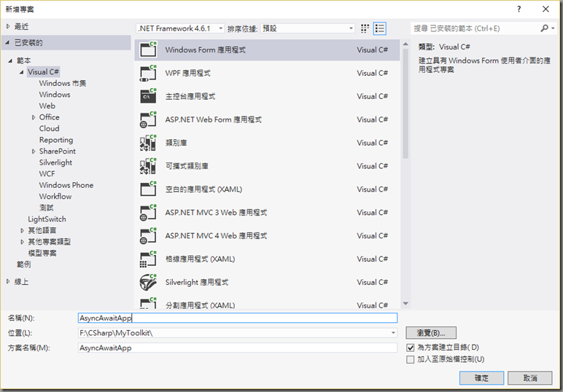Pick the split app (XAML) icon
563x392 pixels.
coord(148,304)
